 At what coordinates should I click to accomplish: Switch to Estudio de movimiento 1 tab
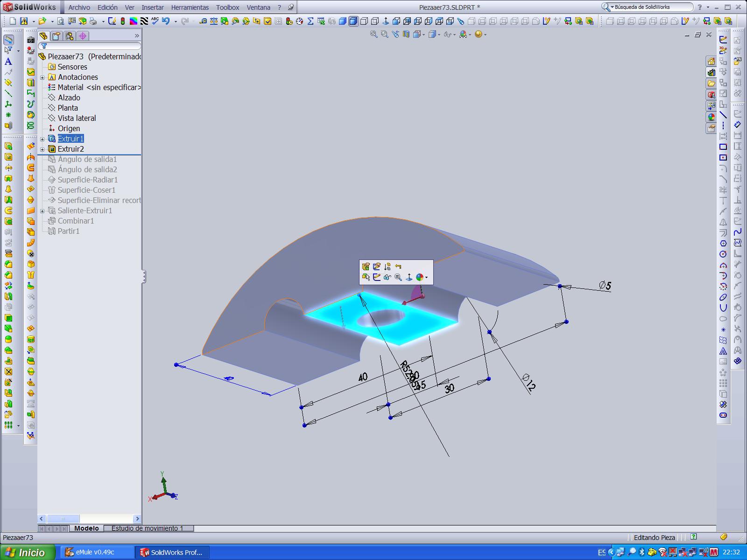point(148,528)
